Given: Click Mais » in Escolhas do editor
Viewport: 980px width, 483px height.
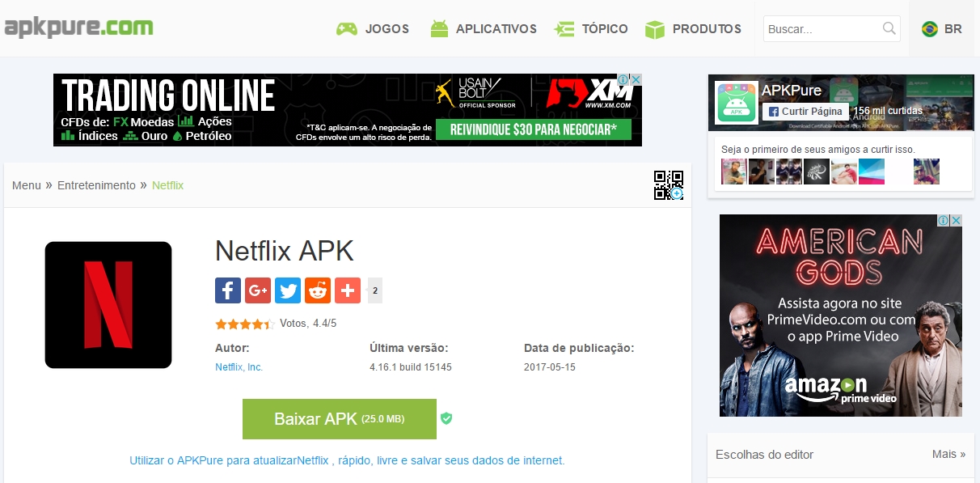Looking at the screenshot, I should click(x=948, y=454).
